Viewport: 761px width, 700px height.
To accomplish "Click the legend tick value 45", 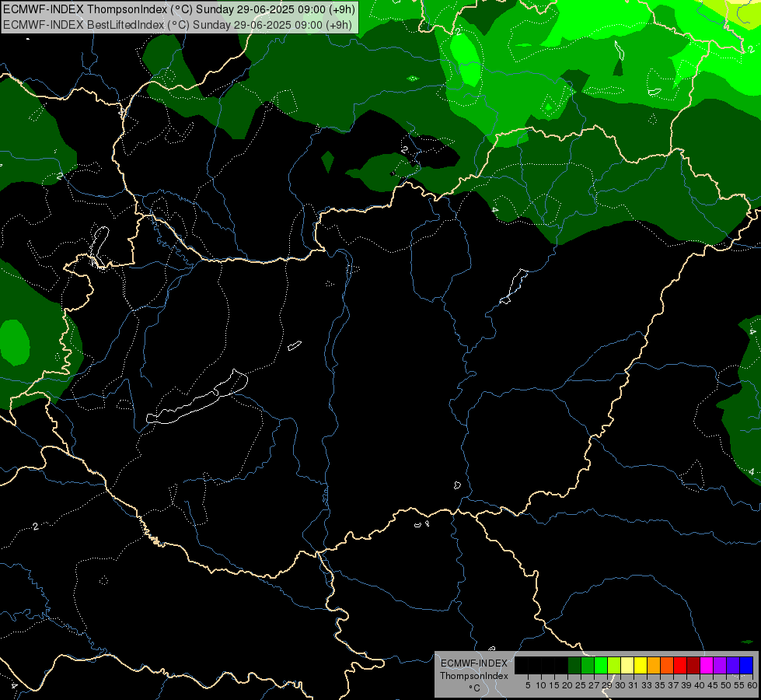I will click(713, 685).
